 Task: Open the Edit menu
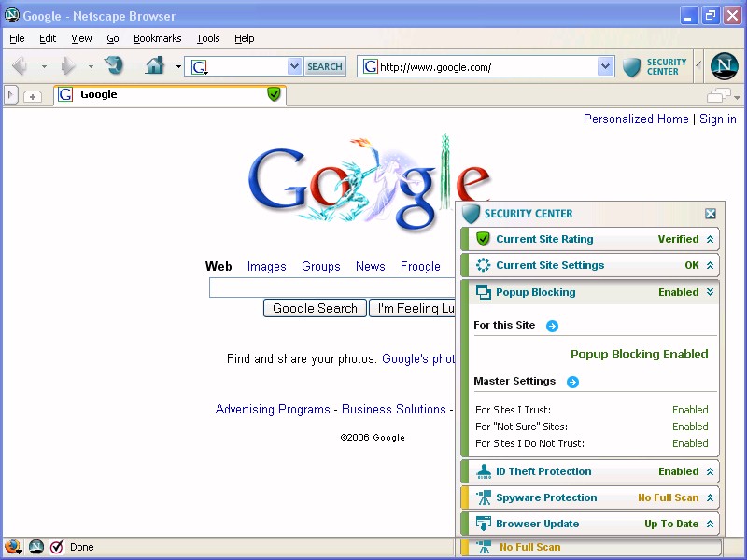pos(48,38)
